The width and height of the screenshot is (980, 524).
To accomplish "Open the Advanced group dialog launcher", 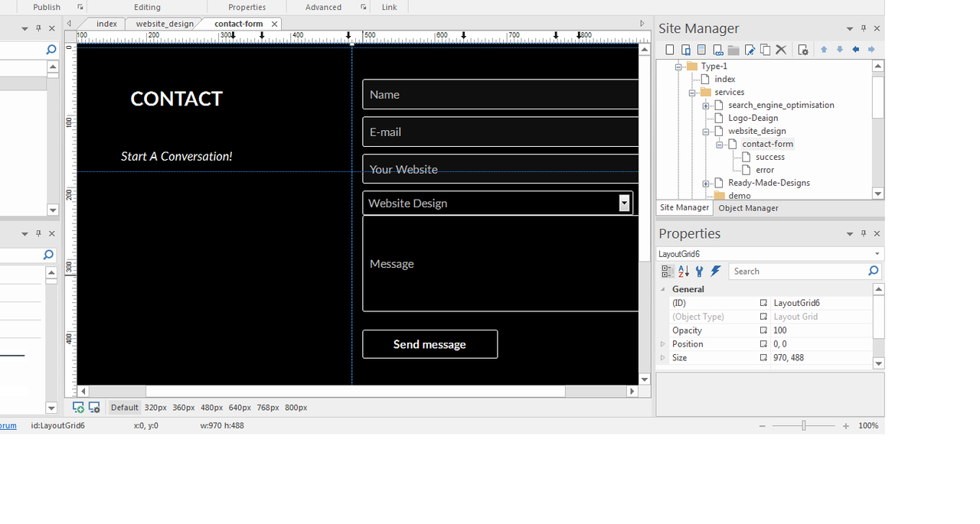I will tap(364, 7).
